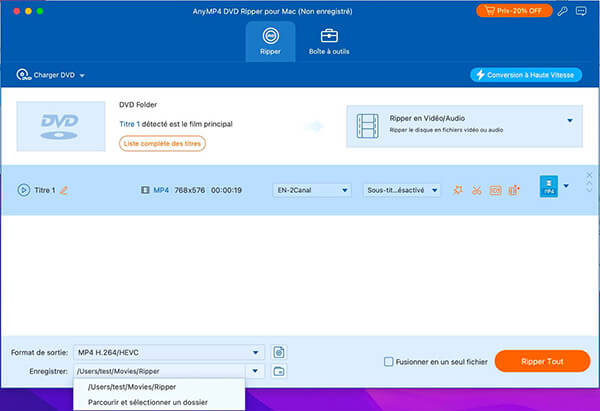Click the enhance video icon for Titre 1
The height and width of the screenshot is (411, 600).
point(514,190)
